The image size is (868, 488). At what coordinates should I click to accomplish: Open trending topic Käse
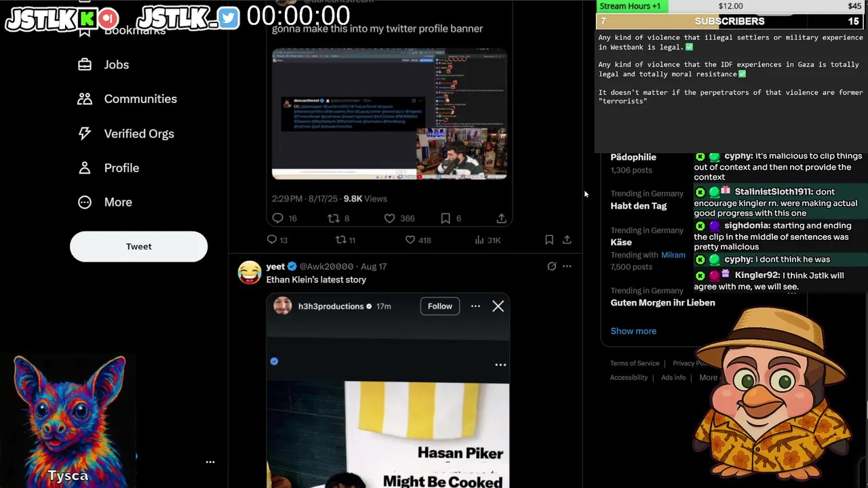pos(621,242)
